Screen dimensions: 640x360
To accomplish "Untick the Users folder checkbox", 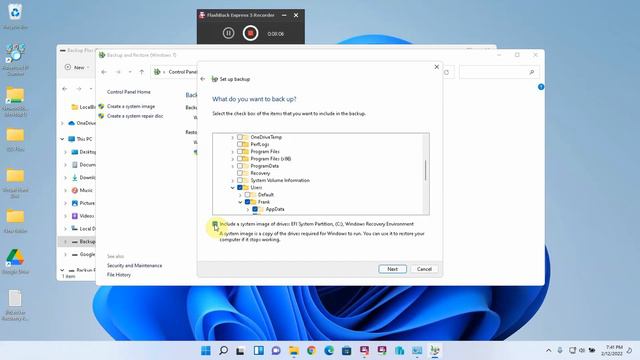I will click(x=240, y=187).
